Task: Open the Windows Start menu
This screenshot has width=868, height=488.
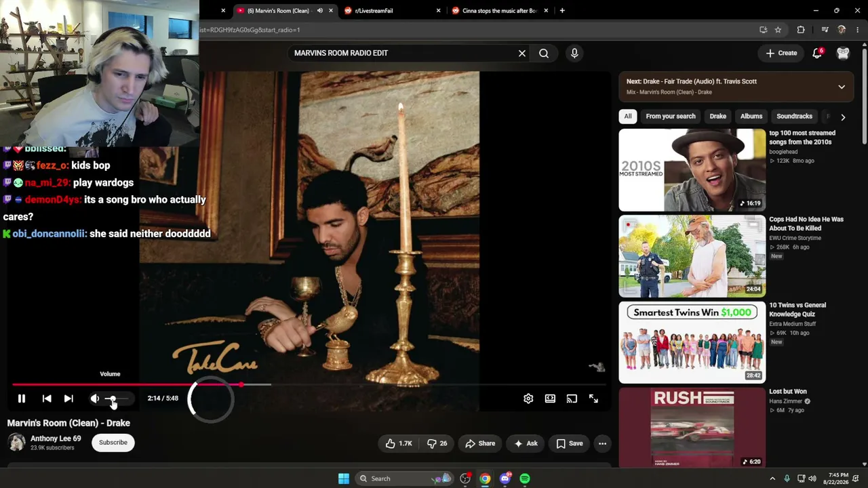Action: click(344, 479)
